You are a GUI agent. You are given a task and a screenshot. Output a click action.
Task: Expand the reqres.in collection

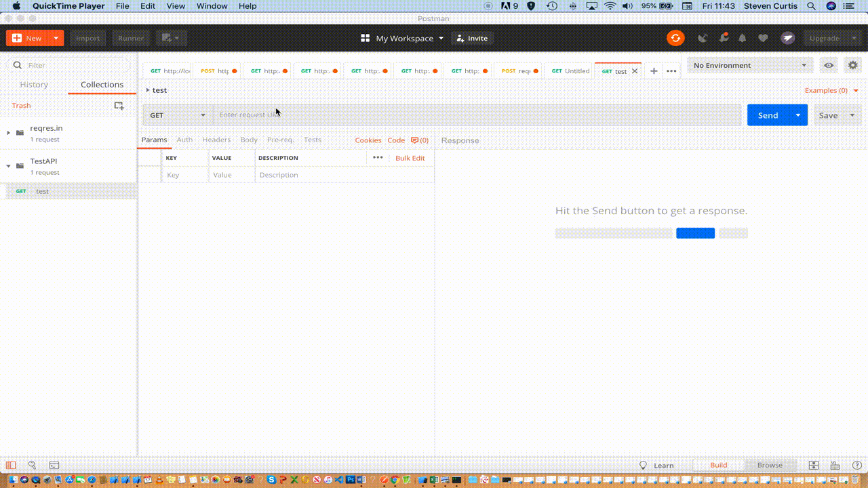(x=8, y=133)
